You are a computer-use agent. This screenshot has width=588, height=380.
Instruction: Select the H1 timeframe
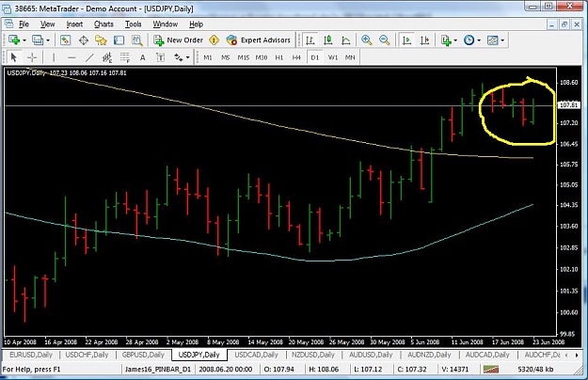pyautogui.click(x=279, y=57)
